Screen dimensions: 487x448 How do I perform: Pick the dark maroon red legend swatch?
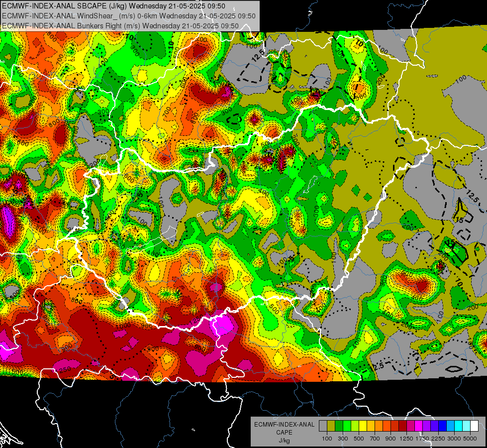tap(403, 426)
